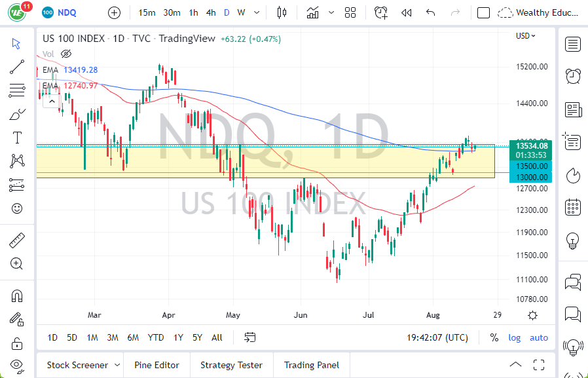Viewport: 588px width, 378px height.
Task: Click the bar replay rewind icon
Action: coord(406,12)
